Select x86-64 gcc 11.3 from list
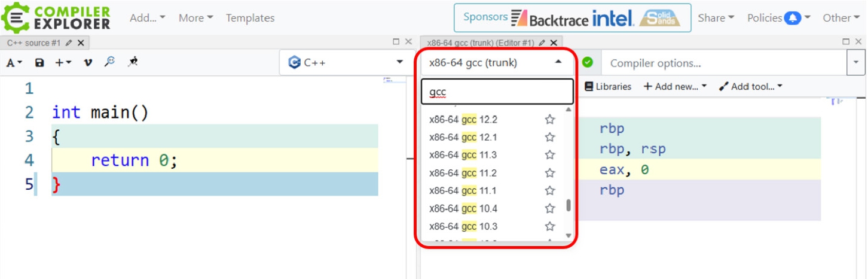This screenshot has height=279, width=868. click(463, 155)
